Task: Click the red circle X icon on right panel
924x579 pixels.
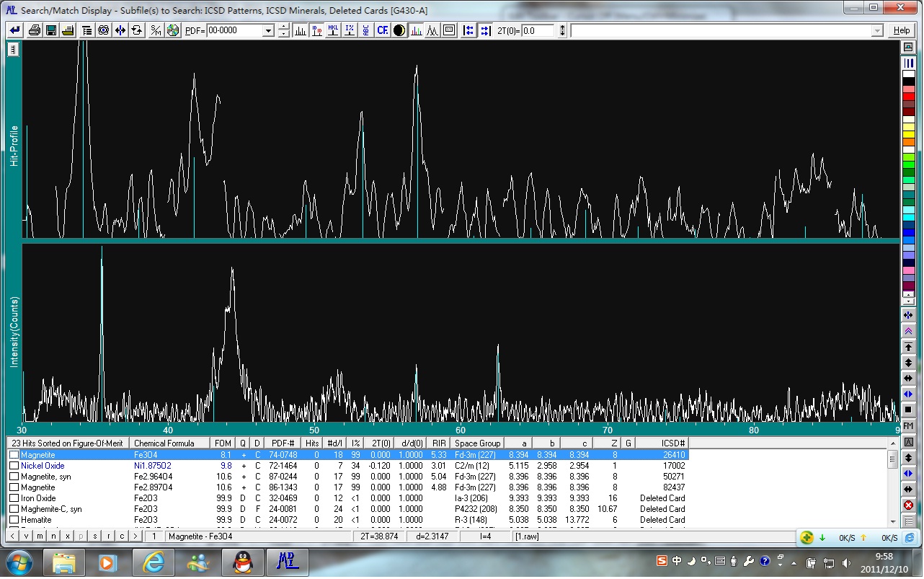Action: tap(908, 505)
